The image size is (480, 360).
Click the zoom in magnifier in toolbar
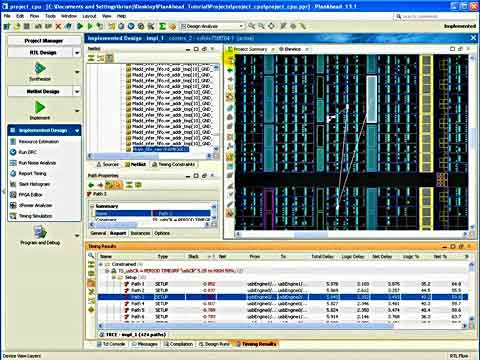point(252,26)
